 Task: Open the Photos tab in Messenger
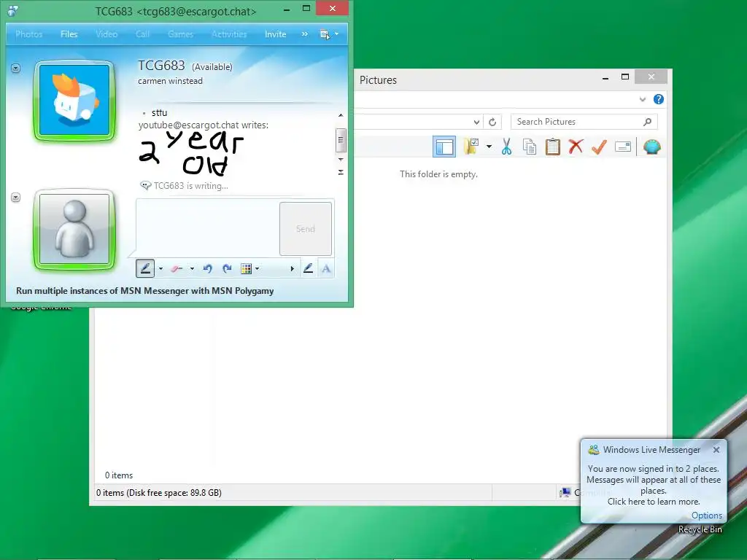click(x=28, y=34)
